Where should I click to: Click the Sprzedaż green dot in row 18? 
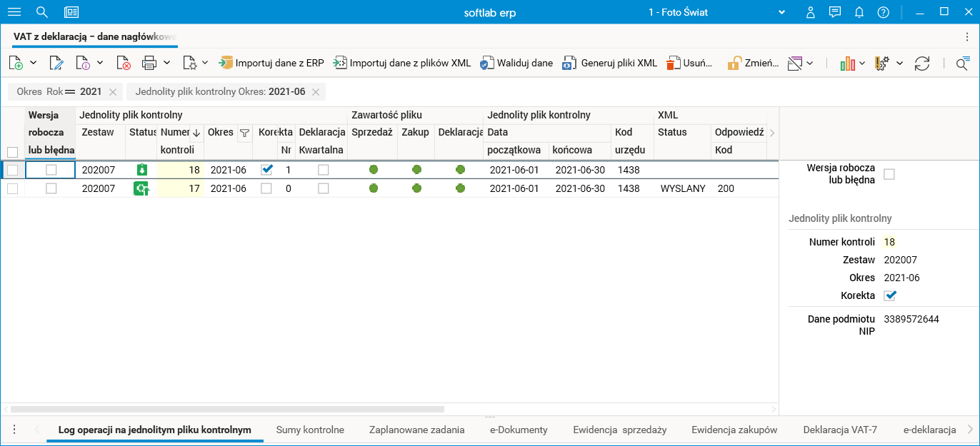(373, 170)
